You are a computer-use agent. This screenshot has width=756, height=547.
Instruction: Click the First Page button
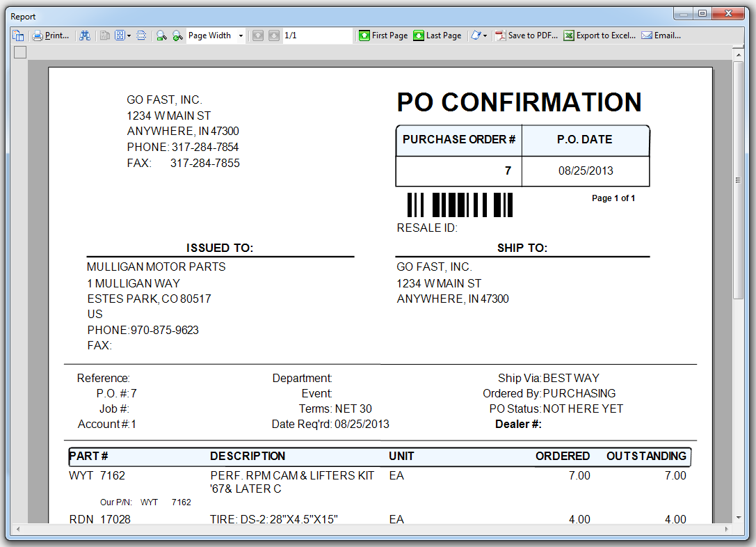383,35
